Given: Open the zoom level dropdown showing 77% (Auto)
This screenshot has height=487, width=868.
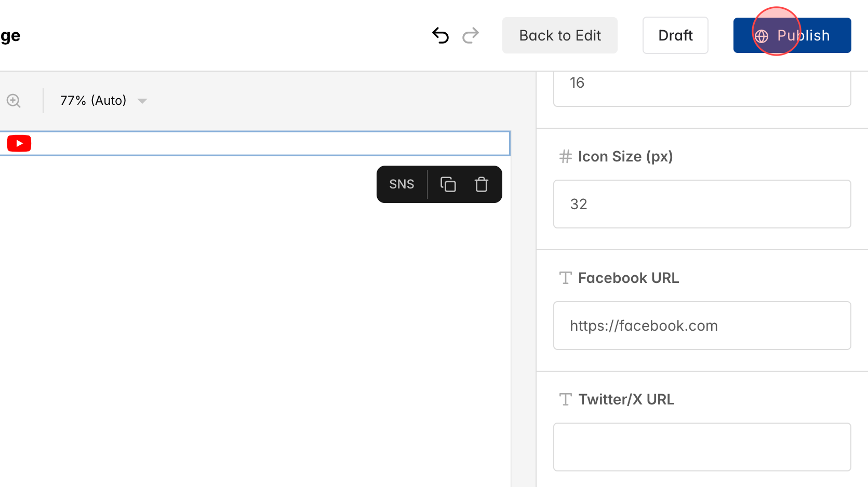Looking at the screenshot, I should [94, 100].
